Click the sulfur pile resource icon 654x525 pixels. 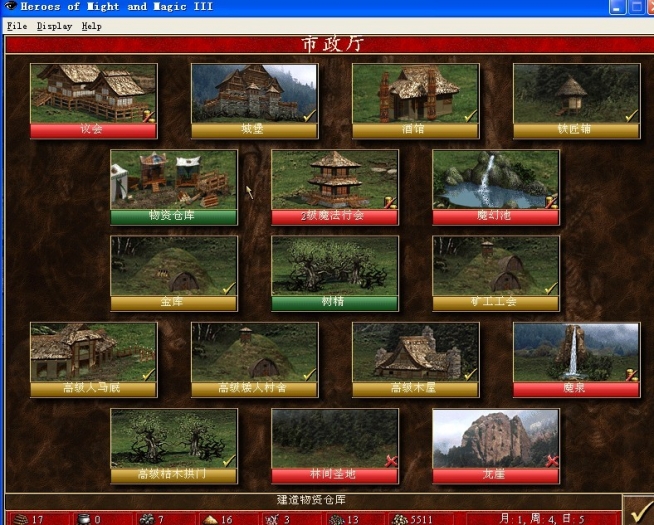210,520
